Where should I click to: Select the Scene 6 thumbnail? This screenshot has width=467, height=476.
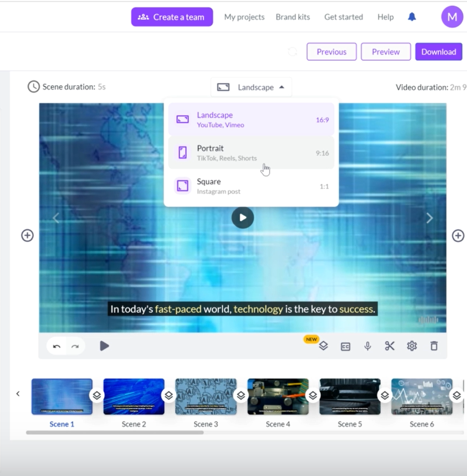(x=422, y=397)
